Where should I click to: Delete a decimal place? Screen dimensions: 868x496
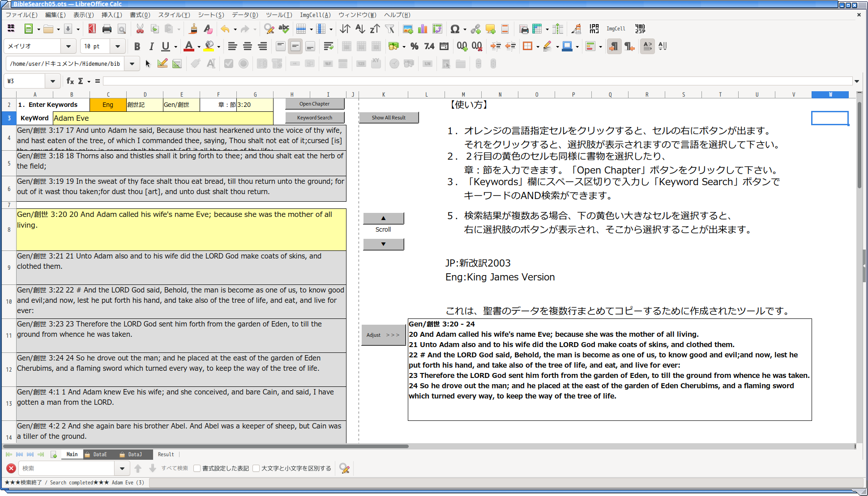point(477,46)
